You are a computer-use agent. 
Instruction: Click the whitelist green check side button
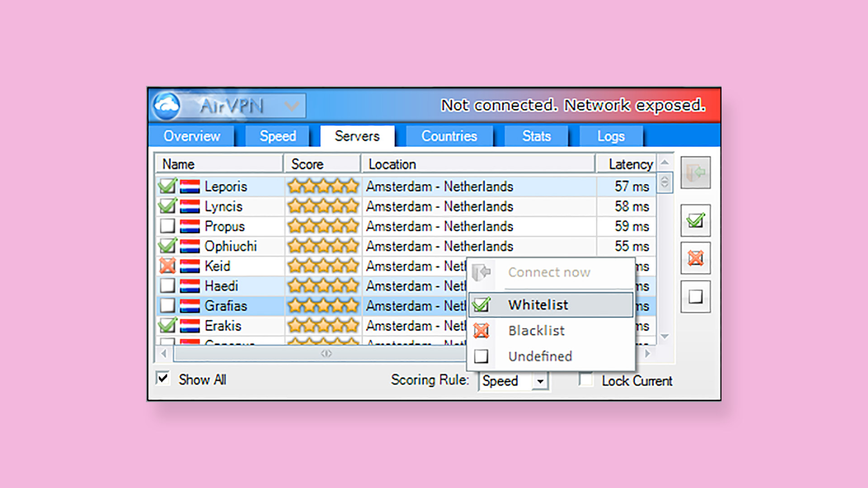coord(695,220)
